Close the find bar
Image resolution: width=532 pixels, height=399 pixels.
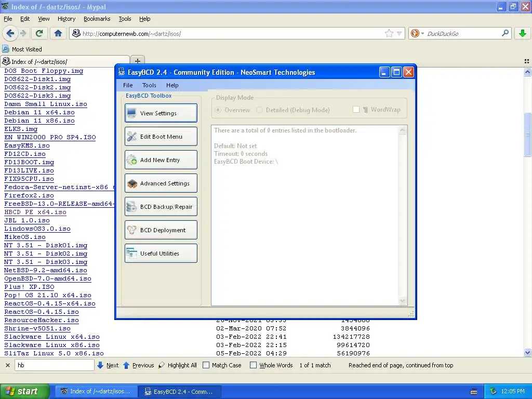coord(8,365)
